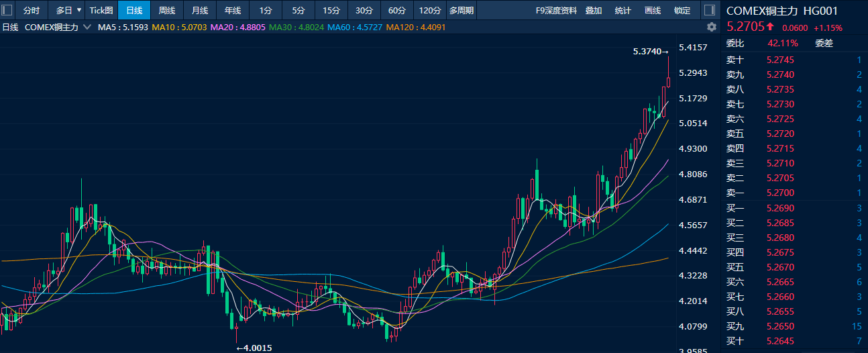Open F9深度资料 detailed info
Screen dimensions: 868x353
coord(556,11)
